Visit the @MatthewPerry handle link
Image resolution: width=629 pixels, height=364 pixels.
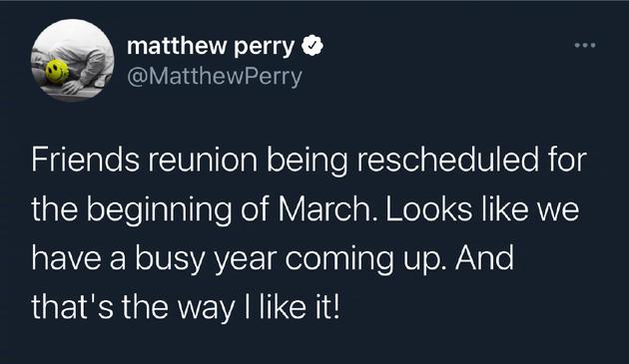pyautogui.click(x=215, y=77)
